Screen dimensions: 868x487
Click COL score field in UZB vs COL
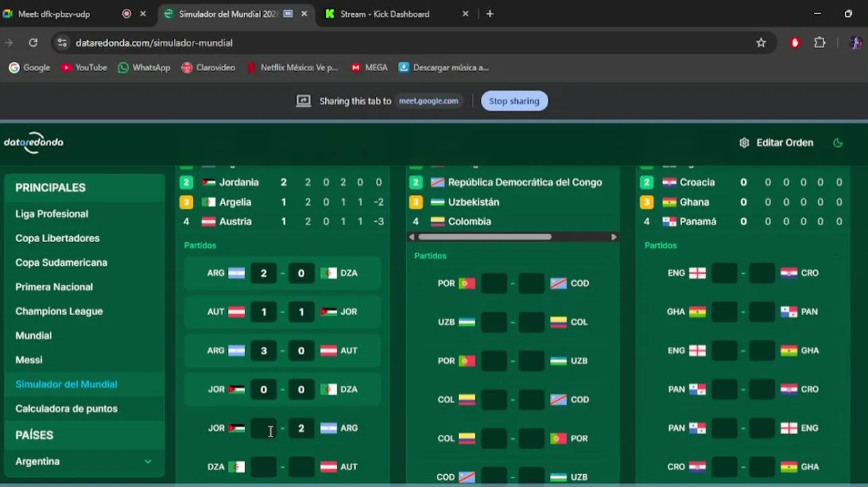click(531, 322)
